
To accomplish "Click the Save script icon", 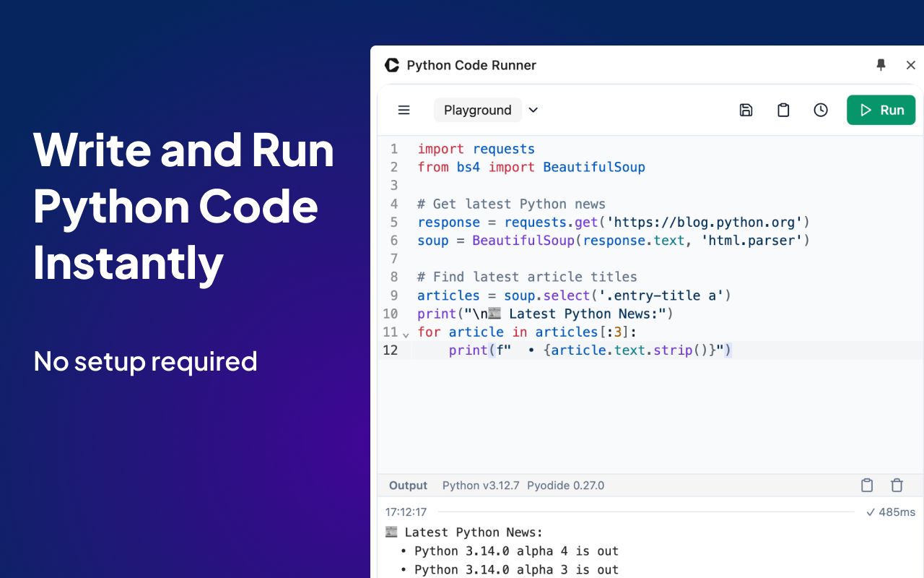I will [746, 110].
